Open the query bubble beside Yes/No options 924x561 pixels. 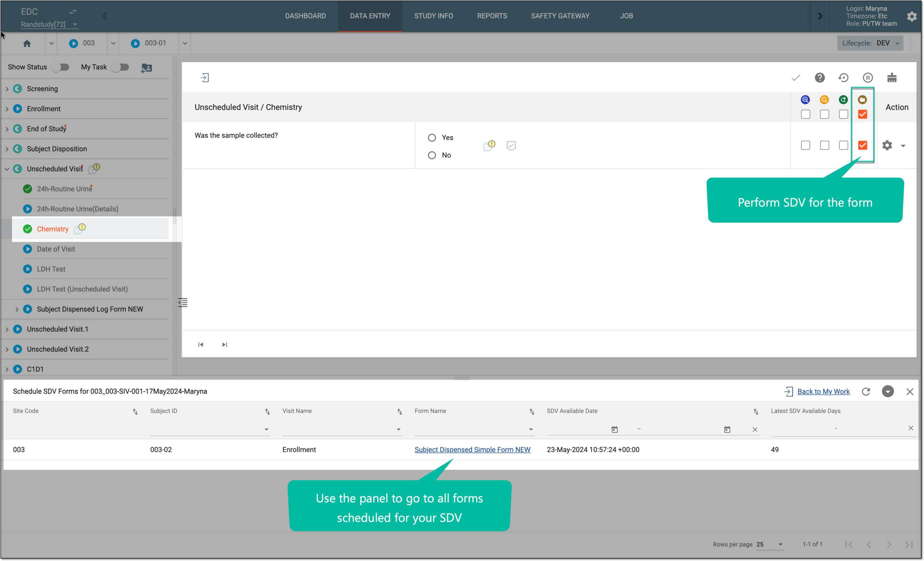point(489,145)
